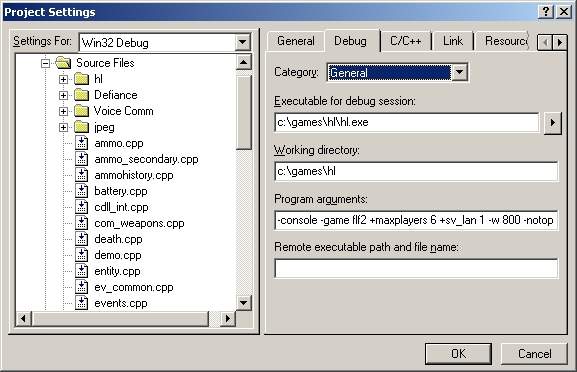Expand the Defiance folder node
This screenshot has width=577, height=372.
[63, 95]
